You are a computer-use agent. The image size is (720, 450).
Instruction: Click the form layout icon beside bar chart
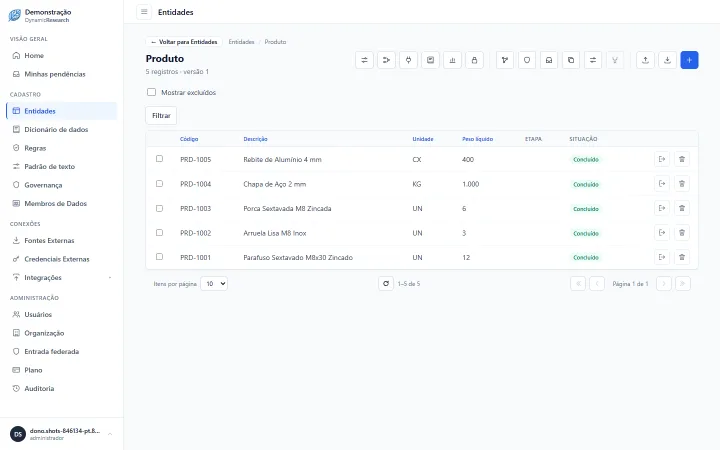click(x=430, y=60)
